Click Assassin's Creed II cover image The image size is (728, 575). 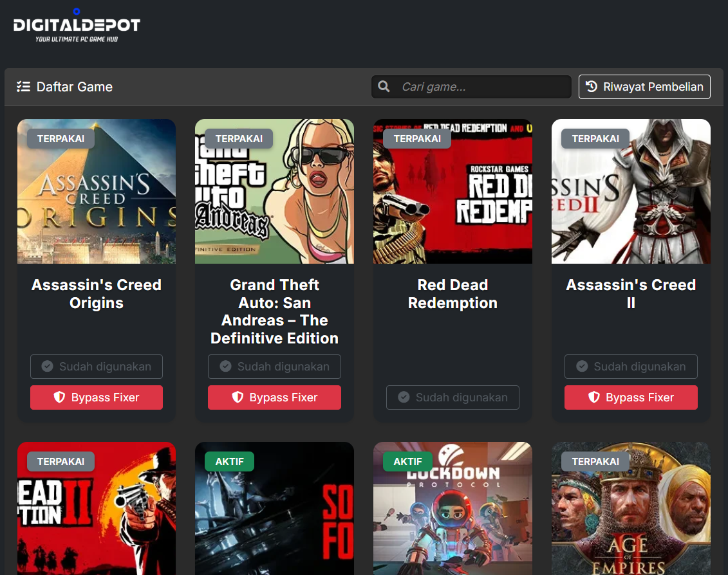(631, 191)
